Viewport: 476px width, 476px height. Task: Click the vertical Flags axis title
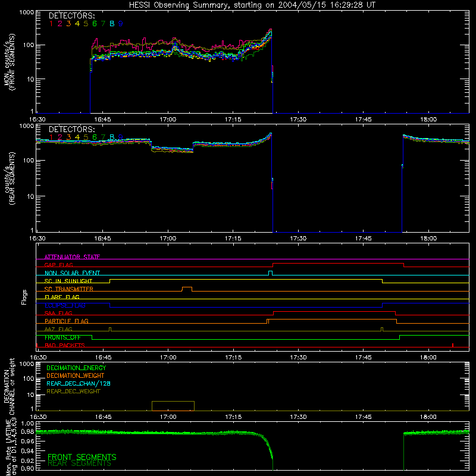point(24,297)
